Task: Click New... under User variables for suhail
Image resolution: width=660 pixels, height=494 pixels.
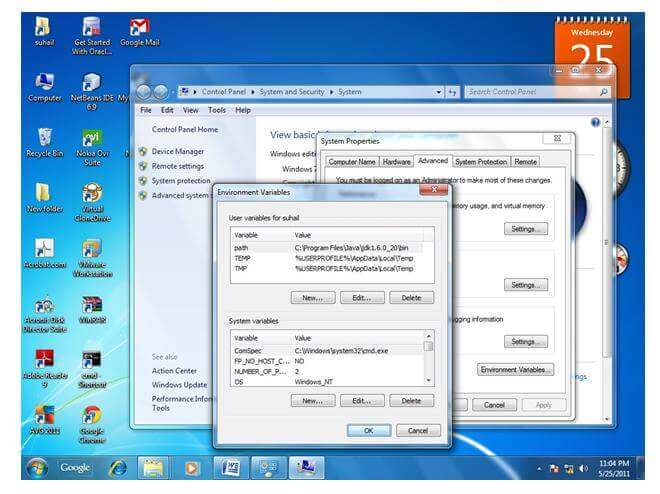Action: pyautogui.click(x=312, y=297)
